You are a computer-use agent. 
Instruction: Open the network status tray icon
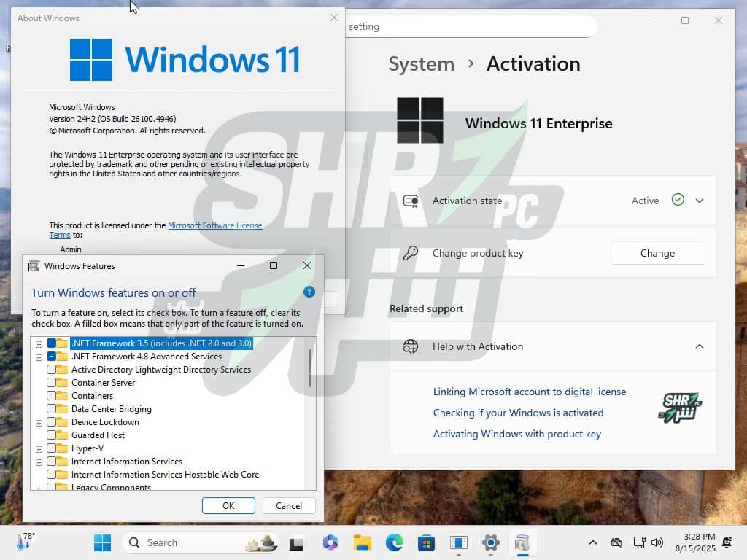pyautogui.click(x=639, y=542)
